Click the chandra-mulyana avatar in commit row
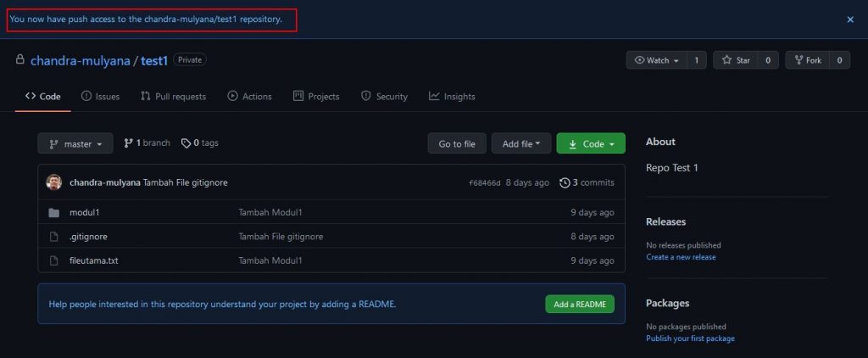The image size is (868, 358). click(x=54, y=182)
